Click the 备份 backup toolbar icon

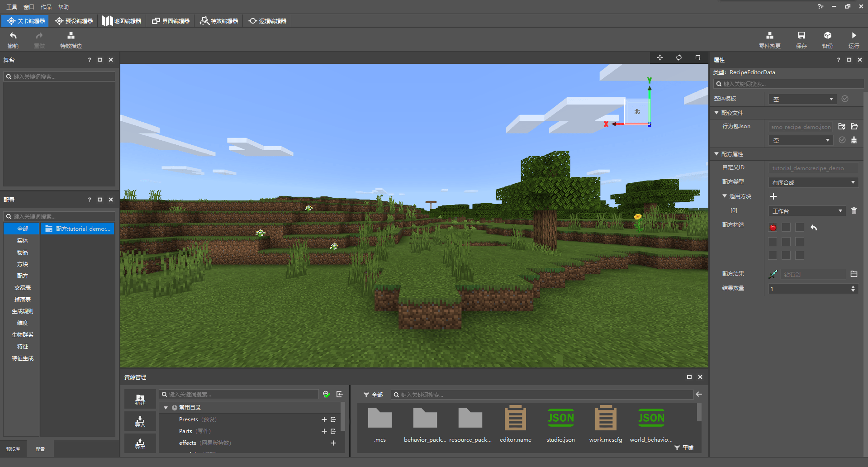click(827, 40)
